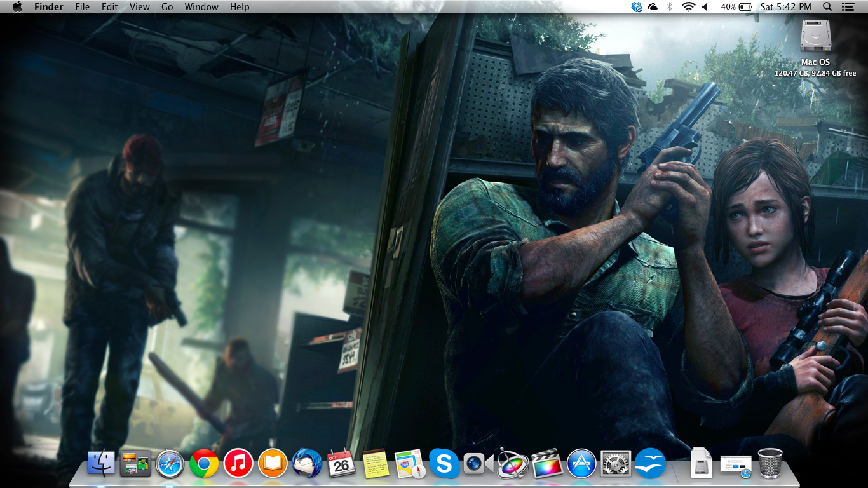Launch OpenOffice from the Dock
The width and height of the screenshot is (868, 488).
[650, 464]
